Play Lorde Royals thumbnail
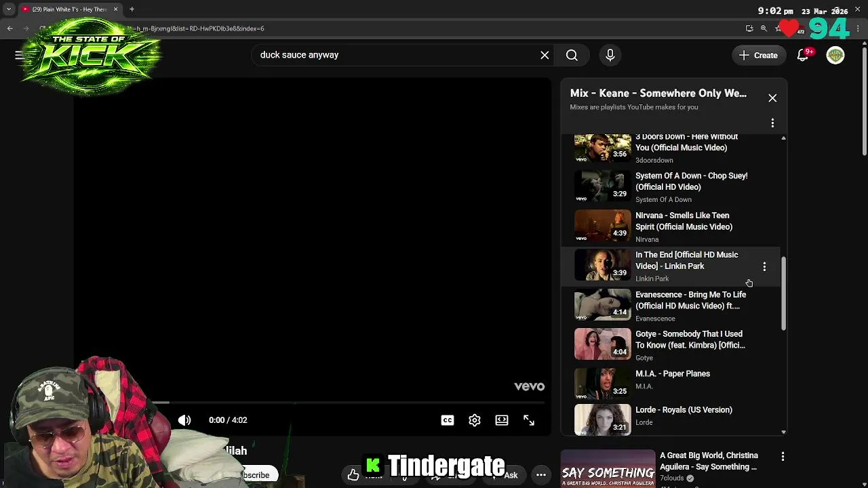868x488 pixels. click(602, 420)
